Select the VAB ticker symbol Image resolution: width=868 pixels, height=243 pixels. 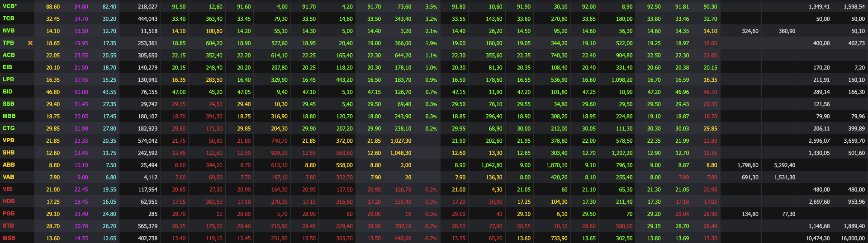click(x=8, y=177)
